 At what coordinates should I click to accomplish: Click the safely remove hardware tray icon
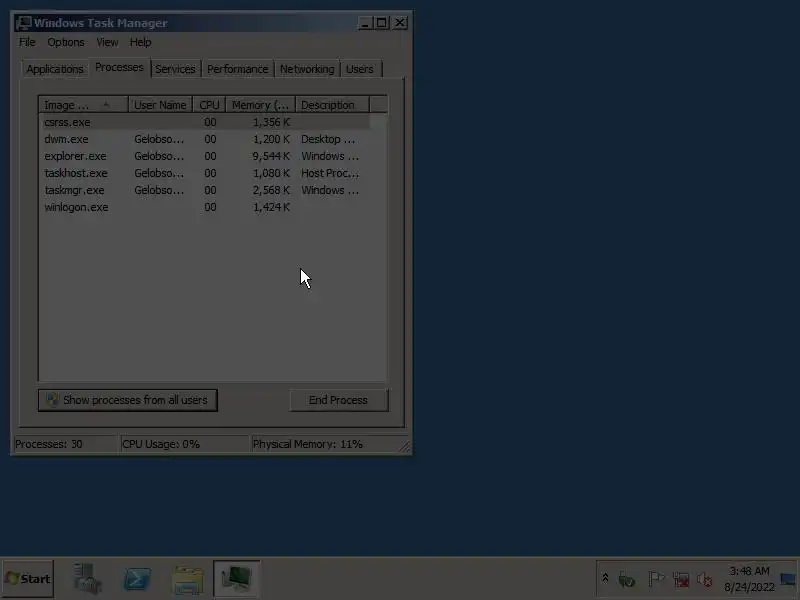click(x=627, y=580)
